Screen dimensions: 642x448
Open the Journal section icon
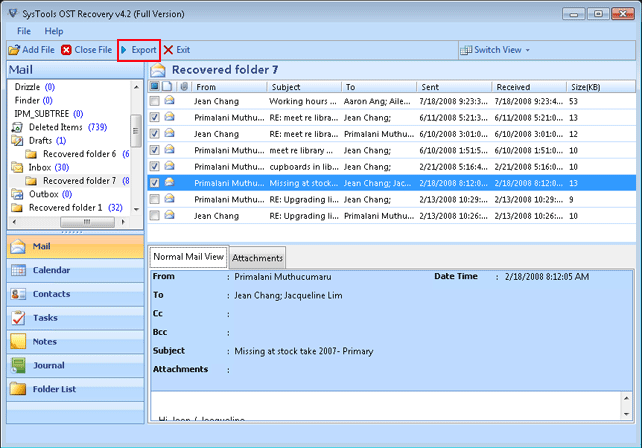19,366
